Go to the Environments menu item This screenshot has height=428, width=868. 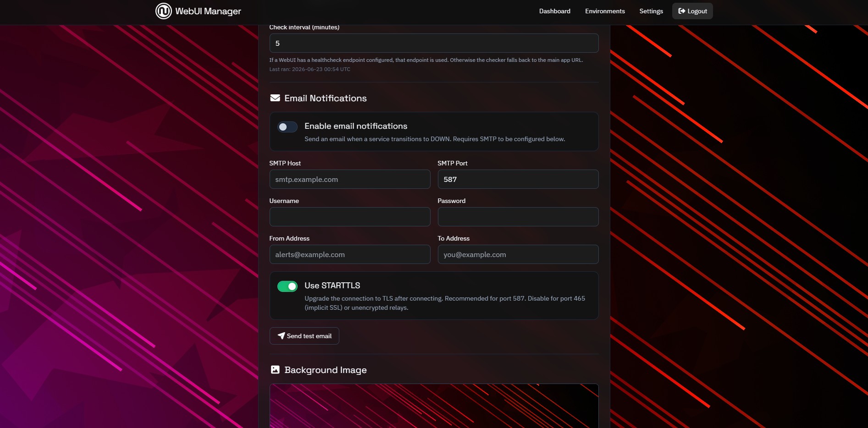pyautogui.click(x=605, y=11)
